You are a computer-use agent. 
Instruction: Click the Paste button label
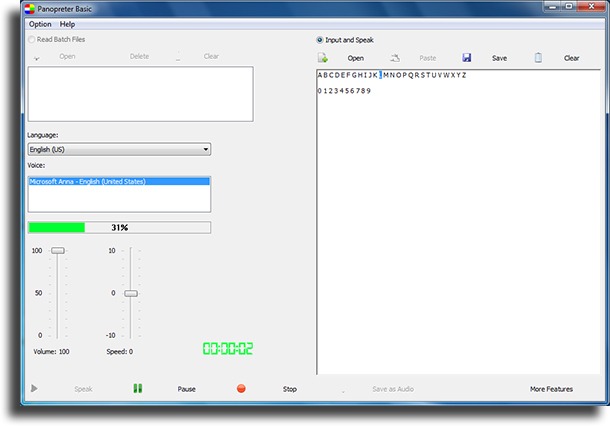pyautogui.click(x=428, y=58)
